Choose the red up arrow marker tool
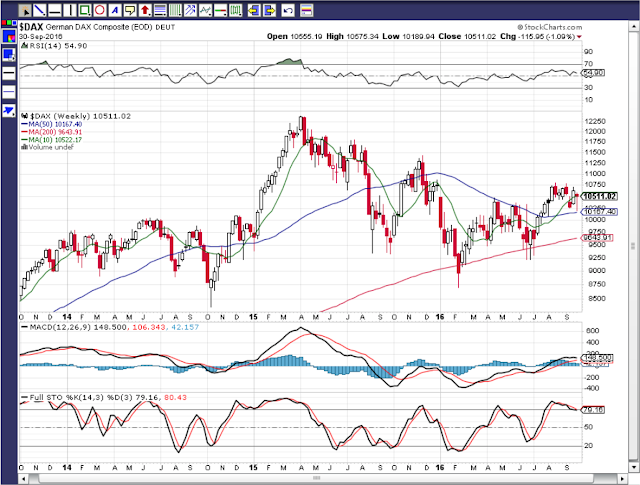Image resolution: width=640 pixels, height=485 pixels. [x=145, y=10]
